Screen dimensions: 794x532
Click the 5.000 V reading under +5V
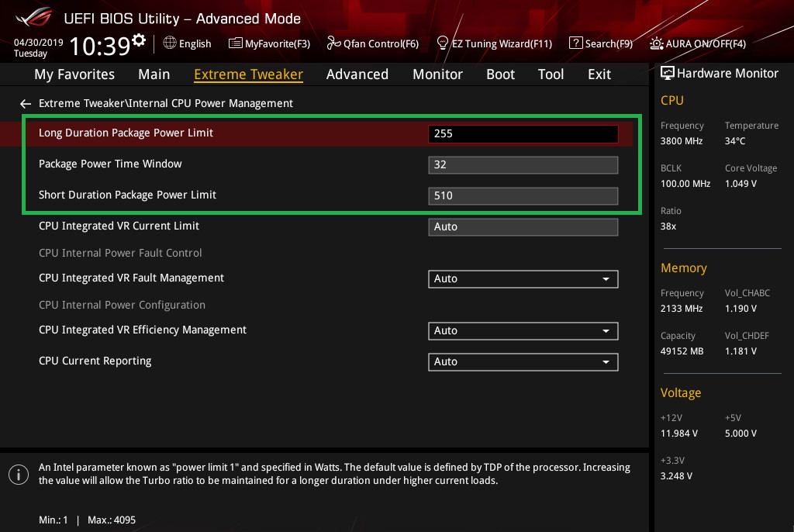point(740,434)
